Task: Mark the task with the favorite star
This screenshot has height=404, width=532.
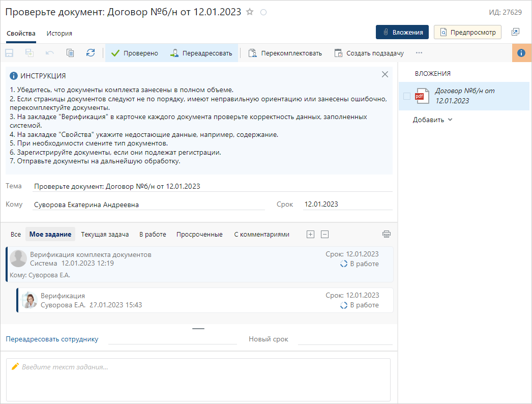Action: [x=250, y=12]
